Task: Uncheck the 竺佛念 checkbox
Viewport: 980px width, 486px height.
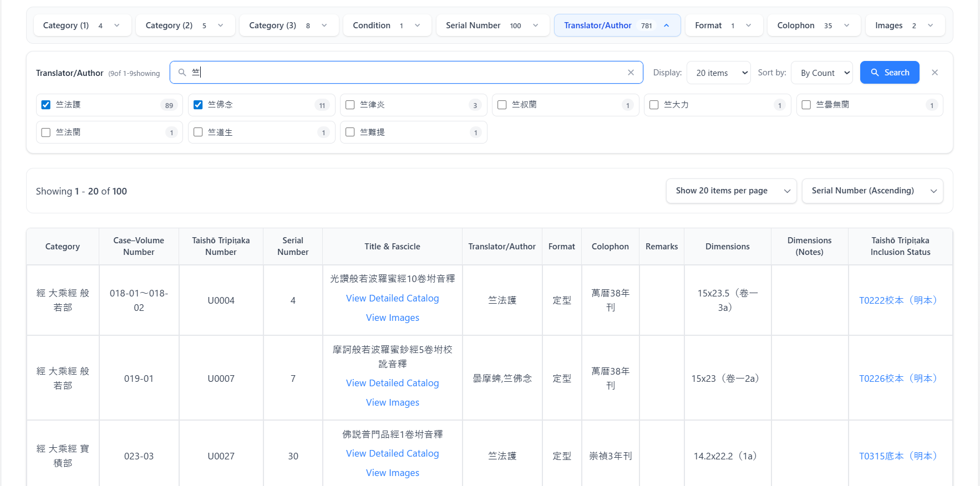Action: 198,105
